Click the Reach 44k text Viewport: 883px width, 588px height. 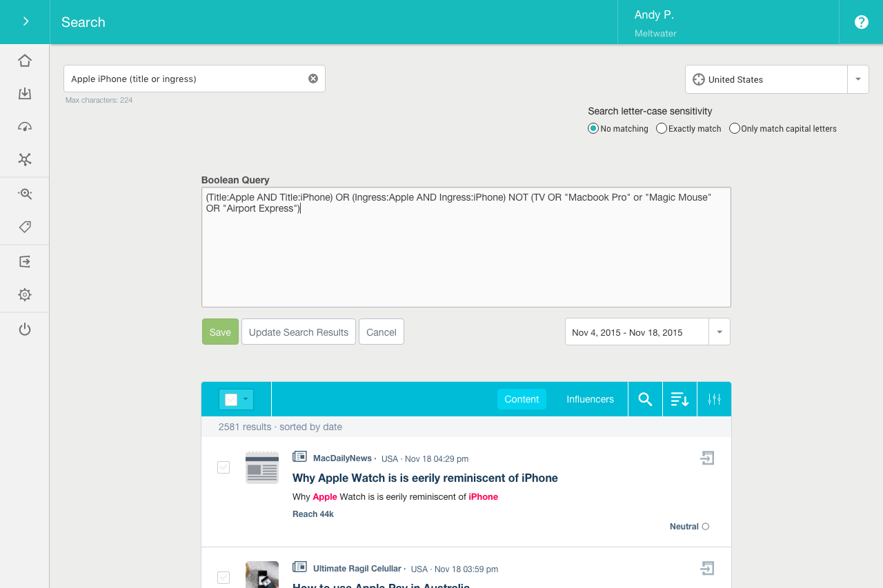click(x=313, y=514)
